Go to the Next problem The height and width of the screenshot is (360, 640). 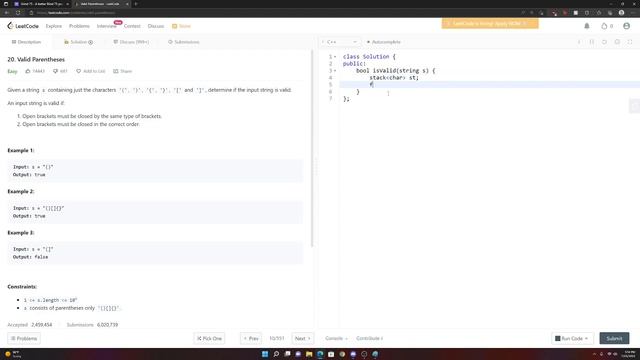[x=302, y=338]
